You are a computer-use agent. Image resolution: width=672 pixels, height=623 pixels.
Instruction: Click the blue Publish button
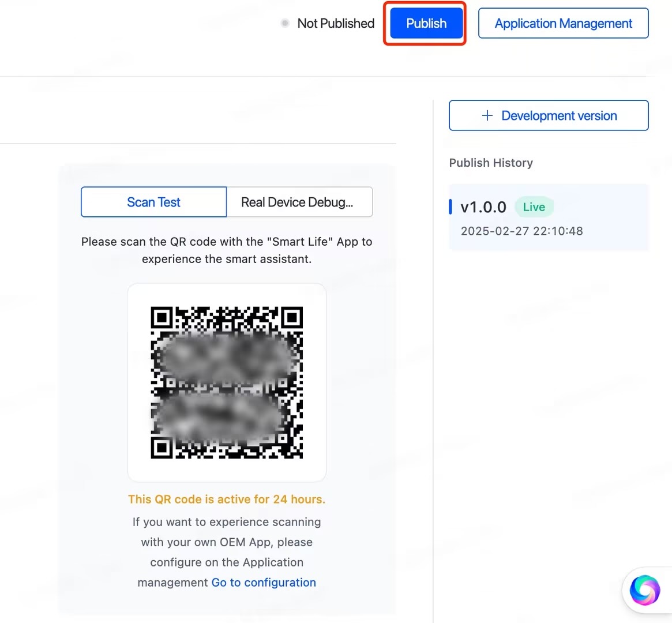coord(426,24)
